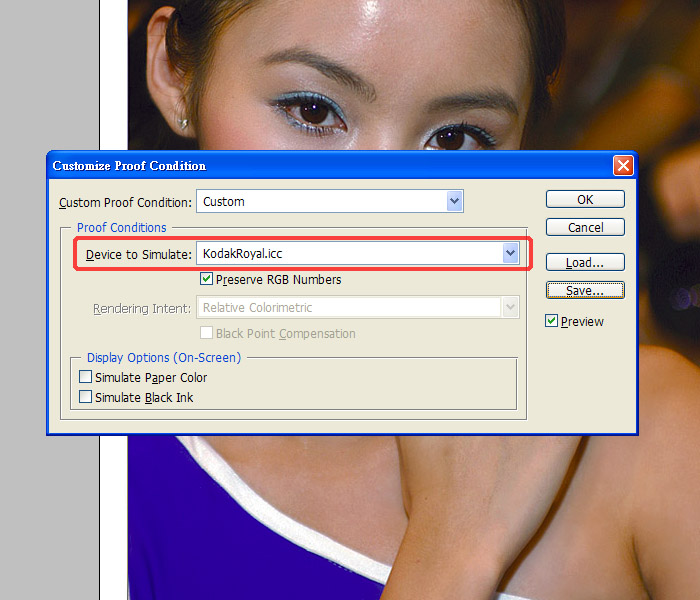Screen dimensions: 700x600
Task: Click the Custom value in proof condition field
Action: pos(224,201)
